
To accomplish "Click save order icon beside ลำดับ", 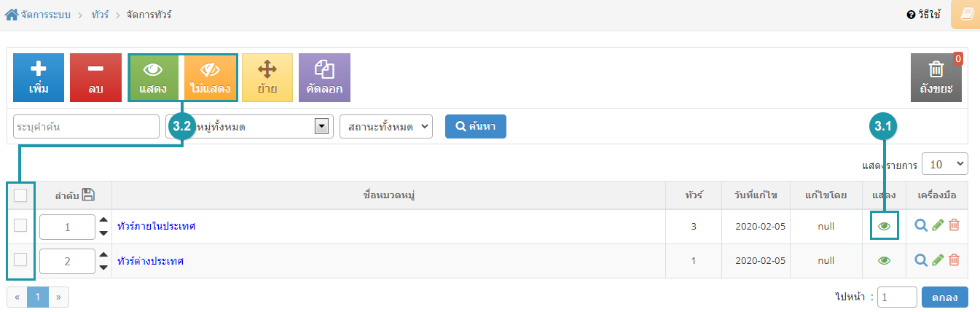I will tap(88, 195).
